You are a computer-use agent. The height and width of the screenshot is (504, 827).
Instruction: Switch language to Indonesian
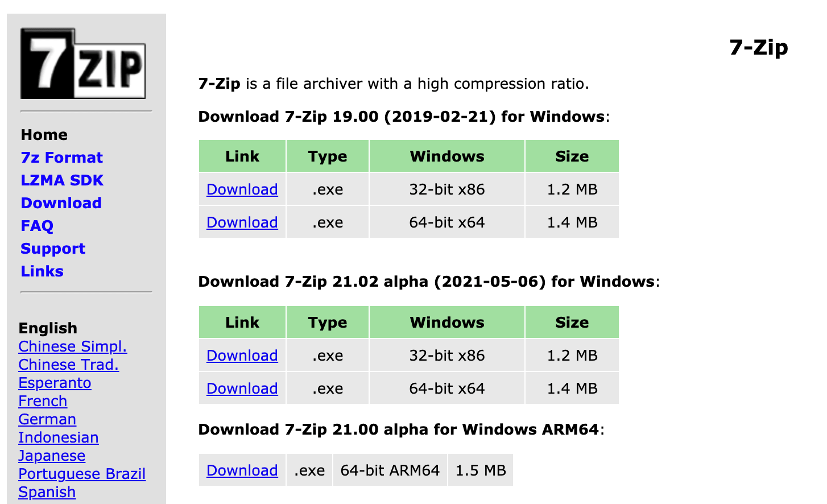[59, 437]
